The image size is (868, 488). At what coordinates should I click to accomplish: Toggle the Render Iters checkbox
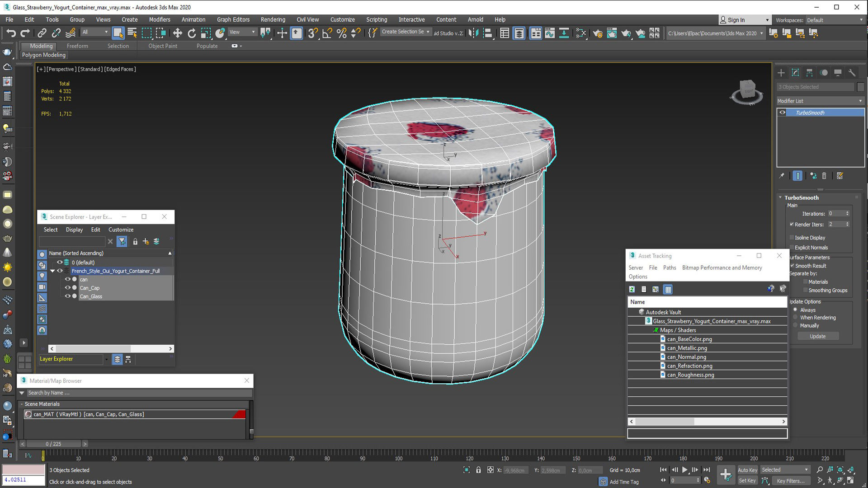(792, 224)
